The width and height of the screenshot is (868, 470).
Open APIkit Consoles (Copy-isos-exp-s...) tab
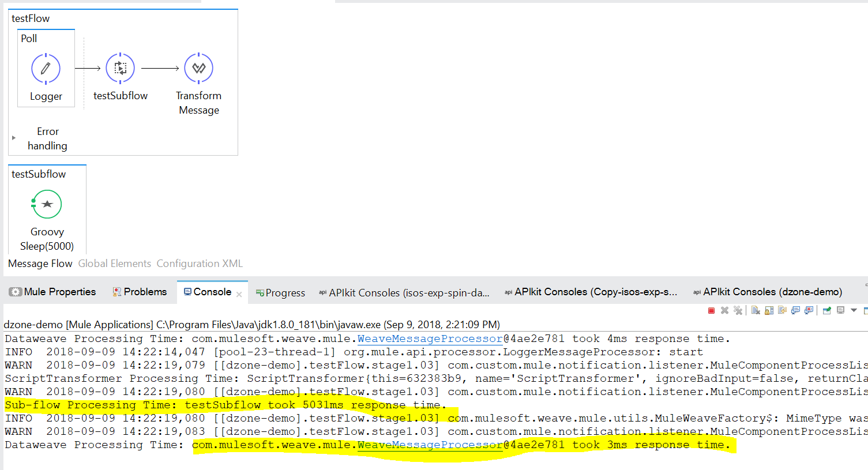pyautogui.click(x=591, y=292)
